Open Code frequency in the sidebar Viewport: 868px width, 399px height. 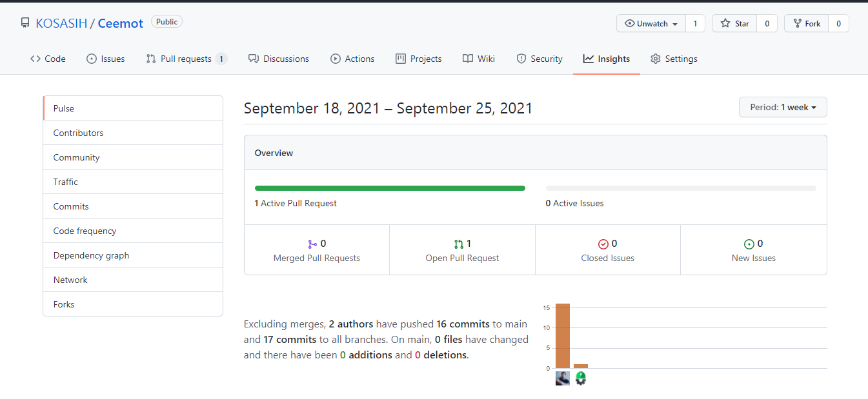click(x=133, y=231)
